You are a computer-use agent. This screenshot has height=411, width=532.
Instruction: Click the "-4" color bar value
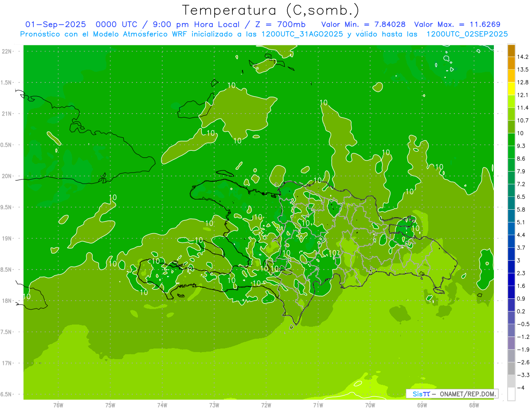point(521,388)
